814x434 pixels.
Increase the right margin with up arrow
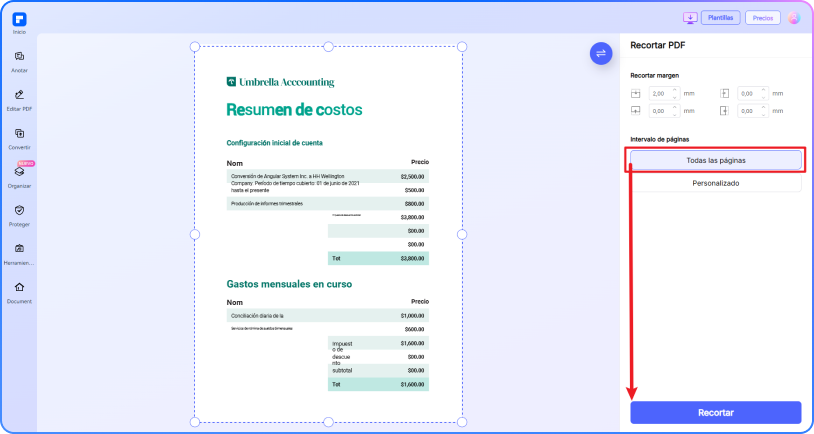764,107
